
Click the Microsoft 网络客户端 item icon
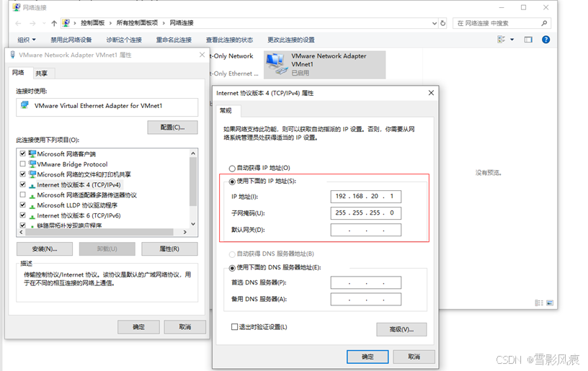point(32,153)
